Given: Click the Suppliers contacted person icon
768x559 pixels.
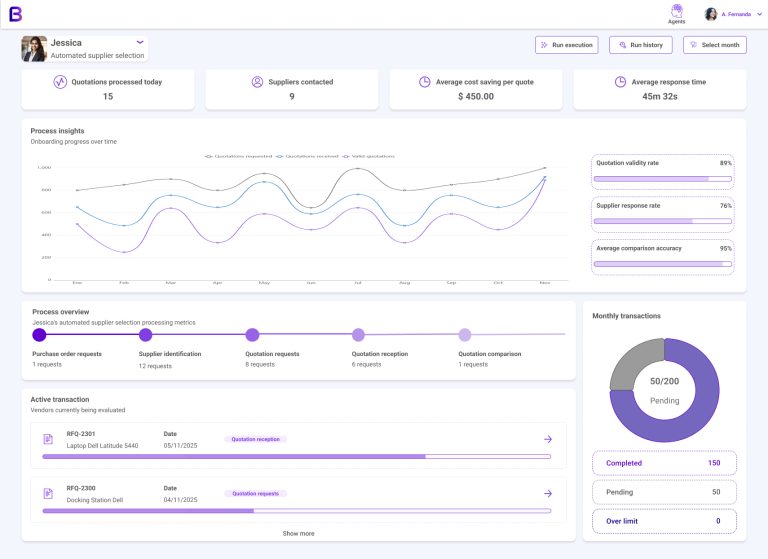Looking at the screenshot, I should 257,82.
